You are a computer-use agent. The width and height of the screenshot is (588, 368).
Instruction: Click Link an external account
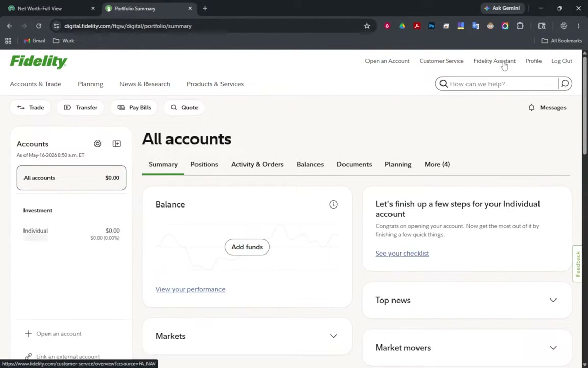pos(62,356)
